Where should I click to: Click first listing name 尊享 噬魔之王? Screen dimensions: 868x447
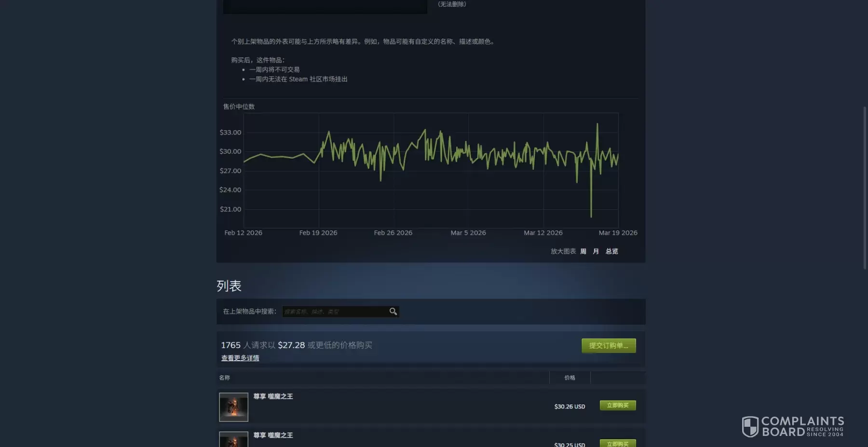273,396
